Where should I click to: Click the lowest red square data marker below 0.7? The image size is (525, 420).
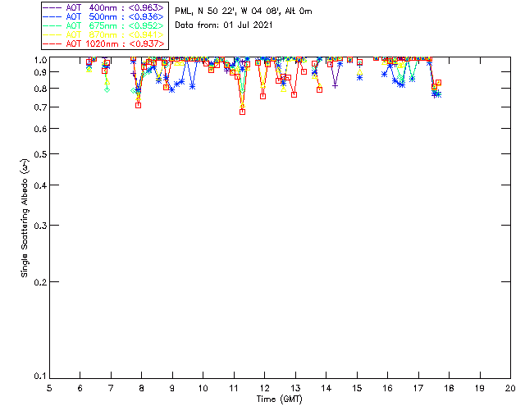243,112
